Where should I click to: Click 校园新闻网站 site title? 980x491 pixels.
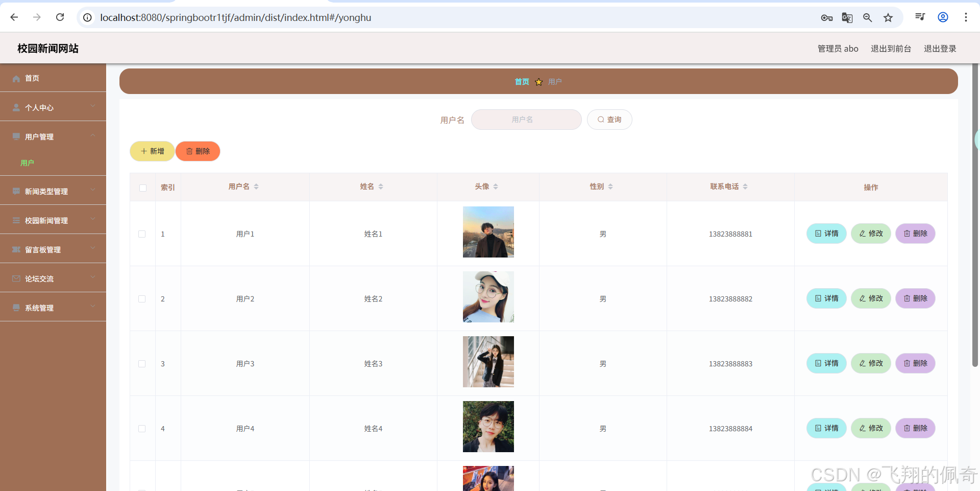[x=48, y=49]
